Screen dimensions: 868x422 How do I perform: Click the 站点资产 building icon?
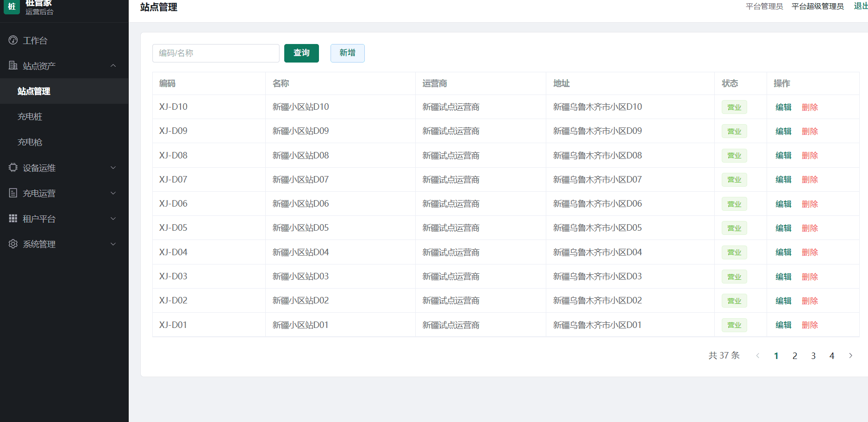(x=13, y=65)
